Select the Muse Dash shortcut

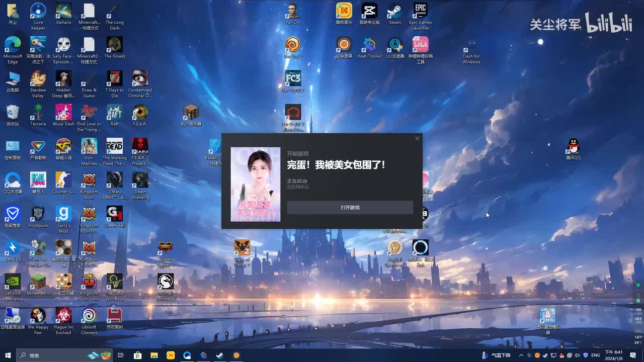[x=63, y=116]
